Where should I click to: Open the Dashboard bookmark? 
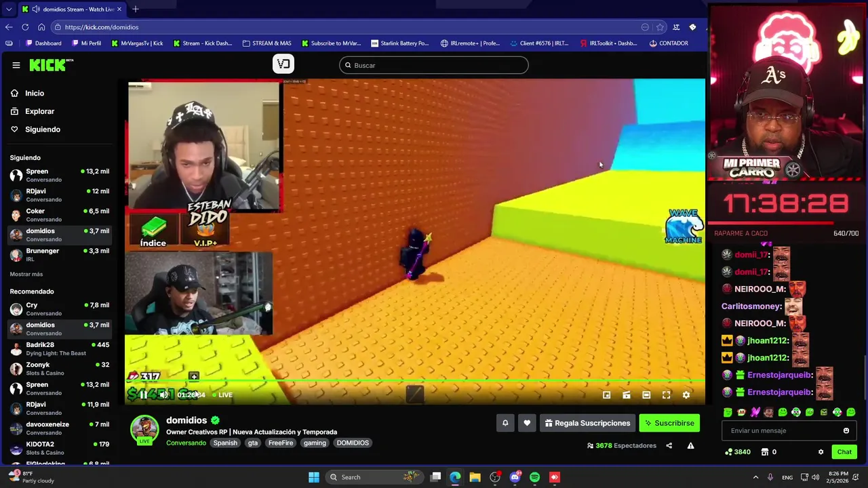43,43
